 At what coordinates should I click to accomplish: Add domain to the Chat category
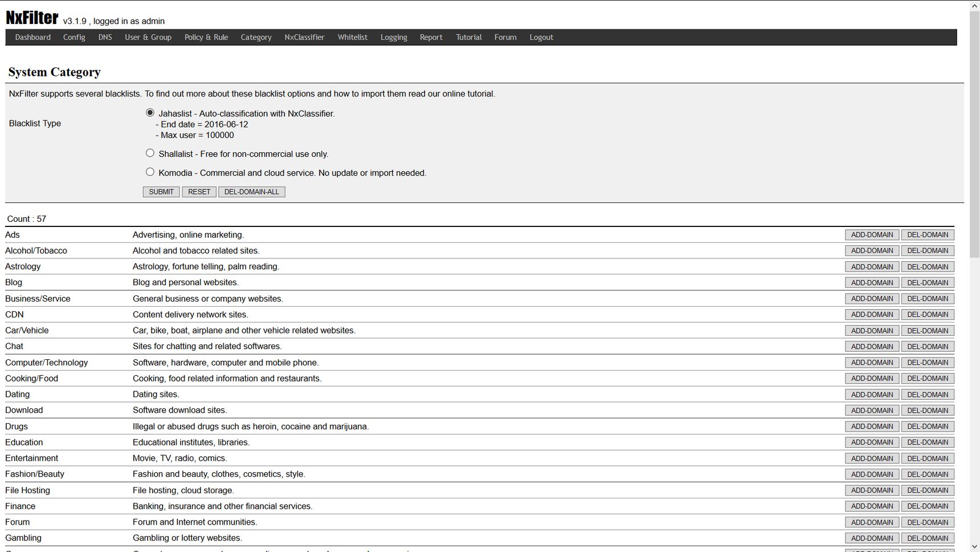pyautogui.click(x=872, y=347)
